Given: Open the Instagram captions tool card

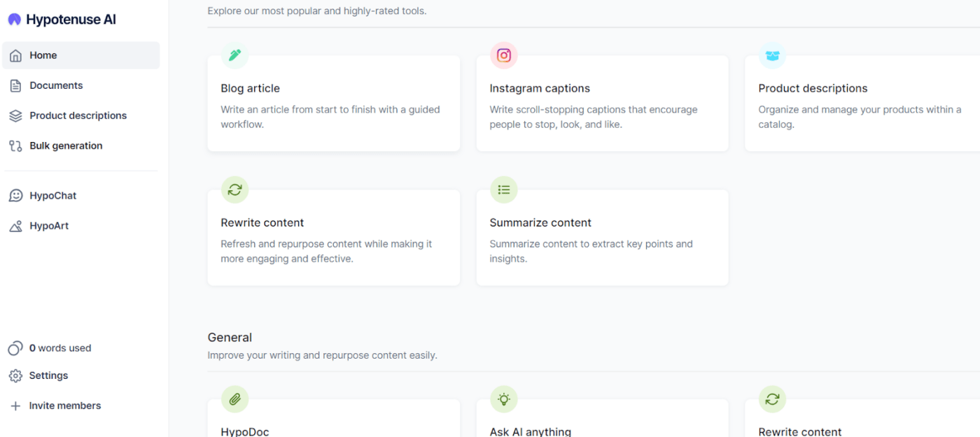Looking at the screenshot, I should pos(603,103).
